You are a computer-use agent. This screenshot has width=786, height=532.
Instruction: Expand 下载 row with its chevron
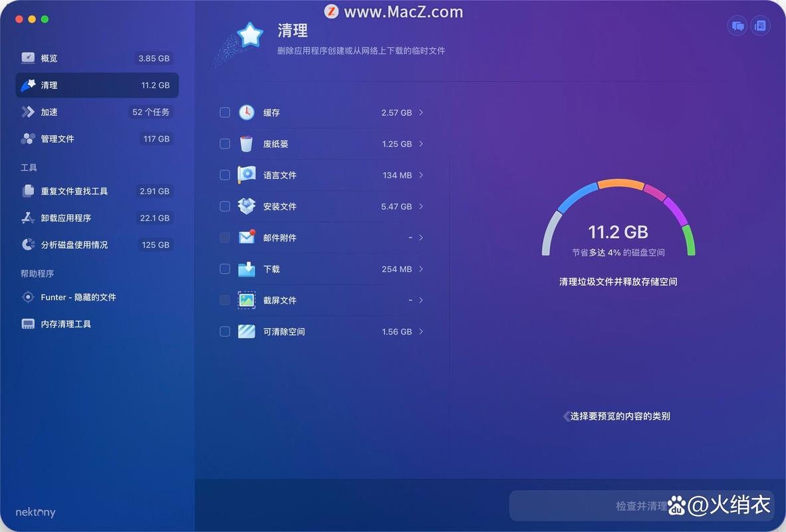[421, 269]
